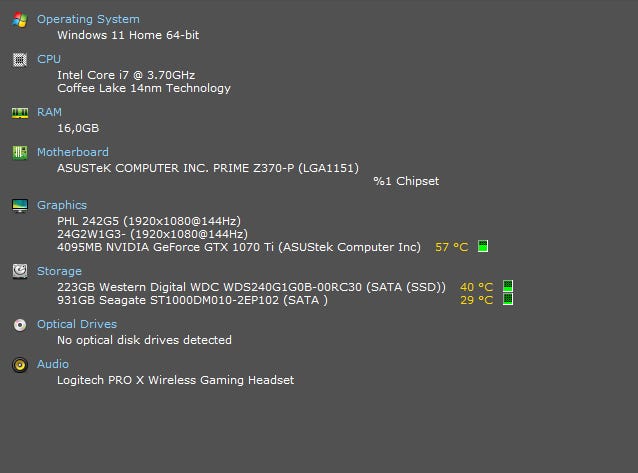Screen dimensions: 638x473
Task: Click the Audio speaker icon
Action: 20,365
